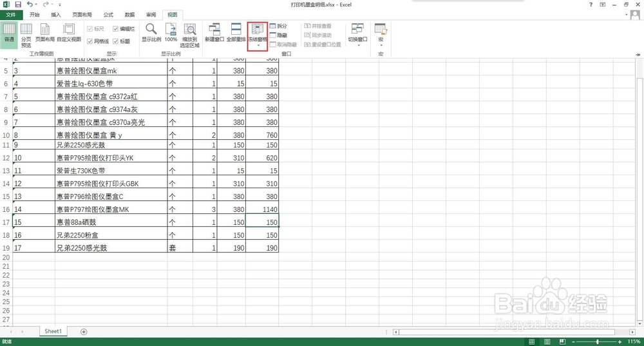Adjust the zoom slider handle in status bar
This screenshot has height=346, width=644.
coord(597,341)
